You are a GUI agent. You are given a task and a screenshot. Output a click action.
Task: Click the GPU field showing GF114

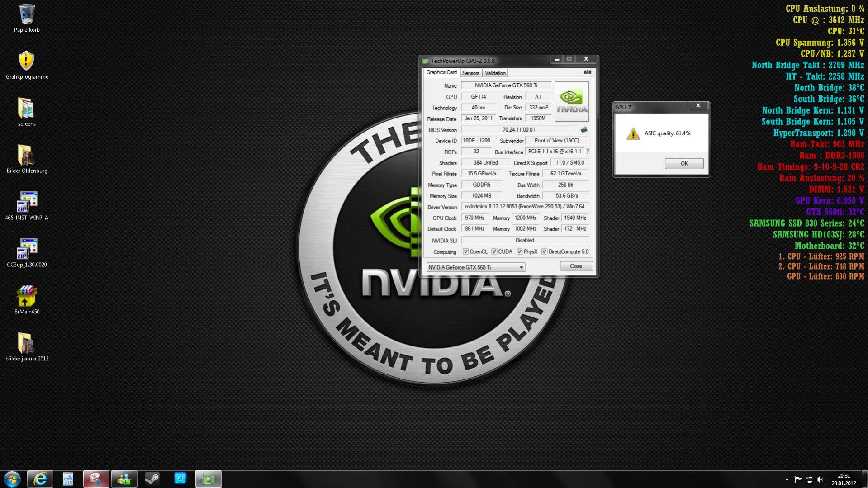pyautogui.click(x=478, y=97)
